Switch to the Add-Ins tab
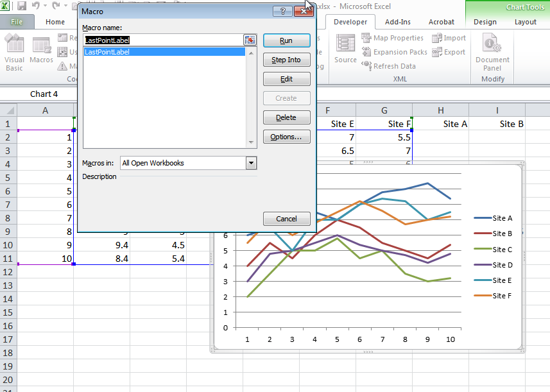The height and width of the screenshot is (392, 550). click(397, 22)
